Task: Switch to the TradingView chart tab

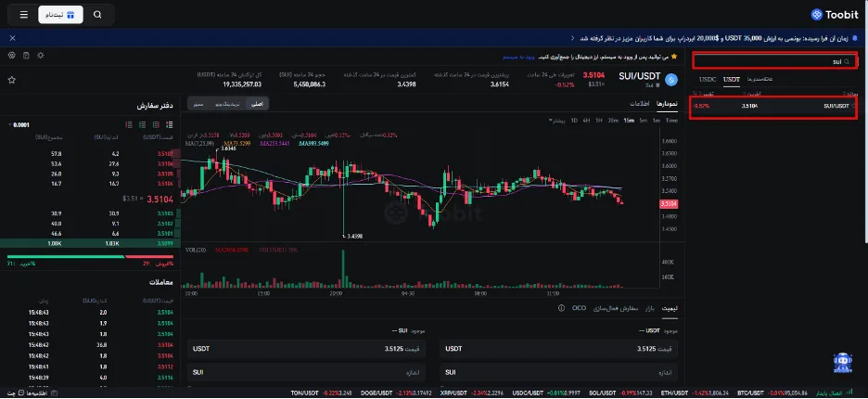Action: click(228, 104)
